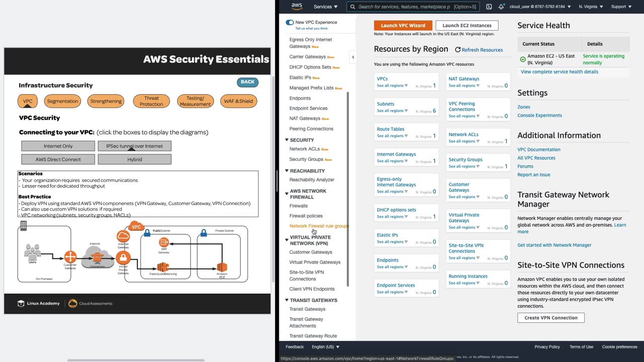This screenshot has width=644, height=362.
Task: Select the WAF & Shield tab
Action: [x=238, y=101]
